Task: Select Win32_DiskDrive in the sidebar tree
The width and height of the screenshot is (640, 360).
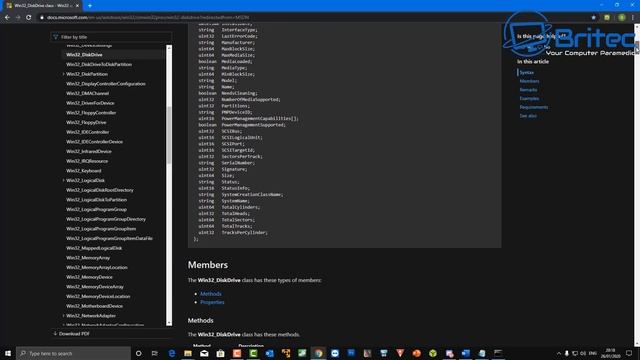Action: click(84, 55)
